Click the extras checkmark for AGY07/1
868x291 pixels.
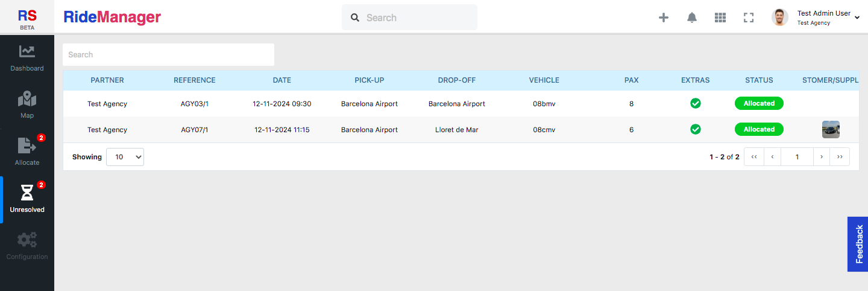[695, 129]
